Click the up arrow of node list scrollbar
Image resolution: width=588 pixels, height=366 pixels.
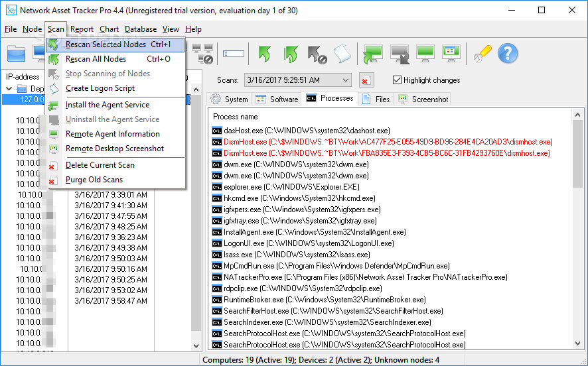click(196, 90)
